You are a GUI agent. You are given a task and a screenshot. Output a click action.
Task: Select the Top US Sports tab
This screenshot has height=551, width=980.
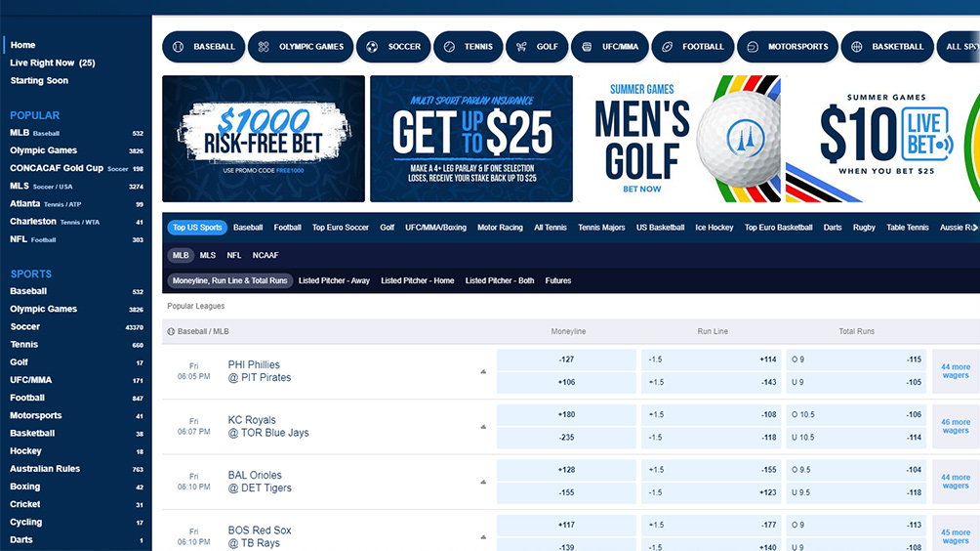pos(197,228)
